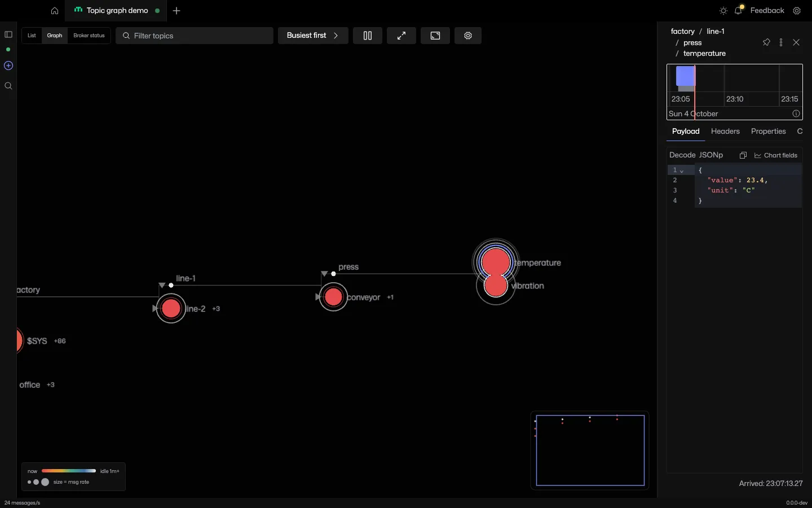Close the temperature detail panel

tap(796, 42)
